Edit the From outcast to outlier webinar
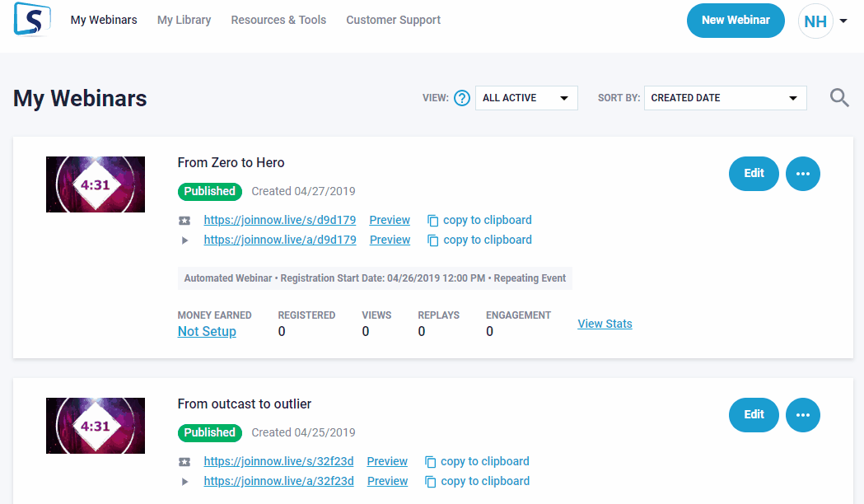The width and height of the screenshot is (864, 504). (754, 415)
